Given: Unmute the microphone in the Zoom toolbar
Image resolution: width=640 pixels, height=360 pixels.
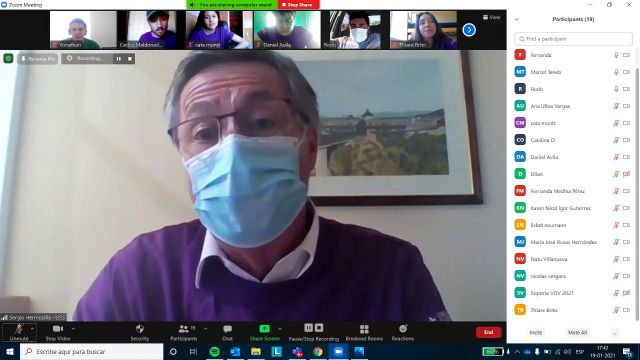Looking at the screenshot, I should [18, 332].
